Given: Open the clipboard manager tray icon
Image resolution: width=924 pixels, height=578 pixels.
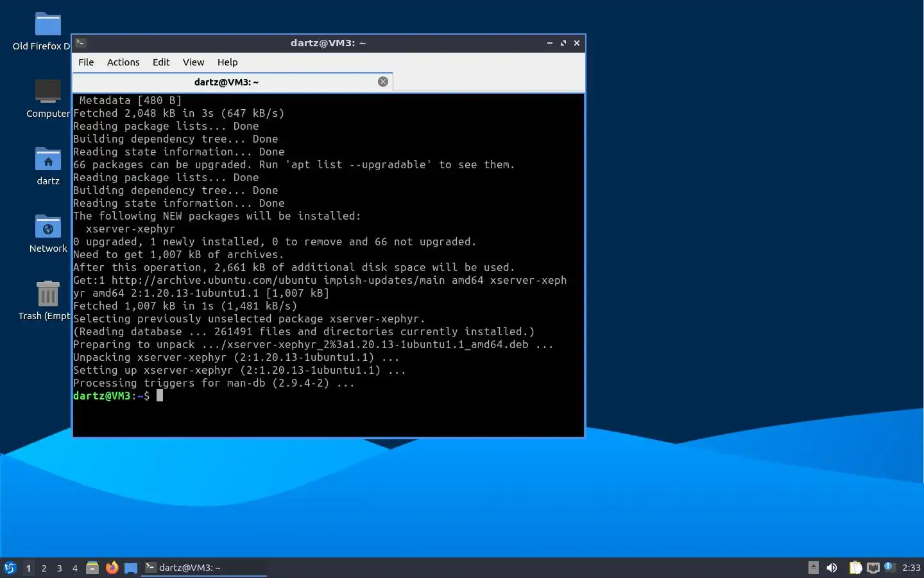Looking at the screenshot, I should 855,568.
